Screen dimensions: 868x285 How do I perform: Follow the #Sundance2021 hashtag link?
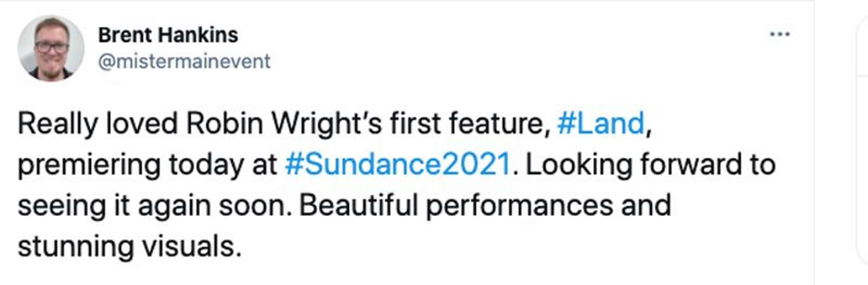click(x=397, y=165)
